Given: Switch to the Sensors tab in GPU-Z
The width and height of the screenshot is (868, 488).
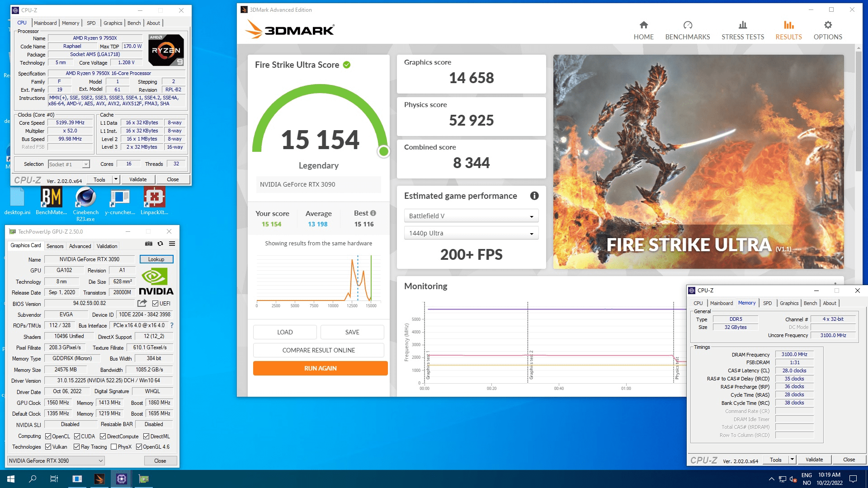Looking at the screenshot, I should pos(55,246).
